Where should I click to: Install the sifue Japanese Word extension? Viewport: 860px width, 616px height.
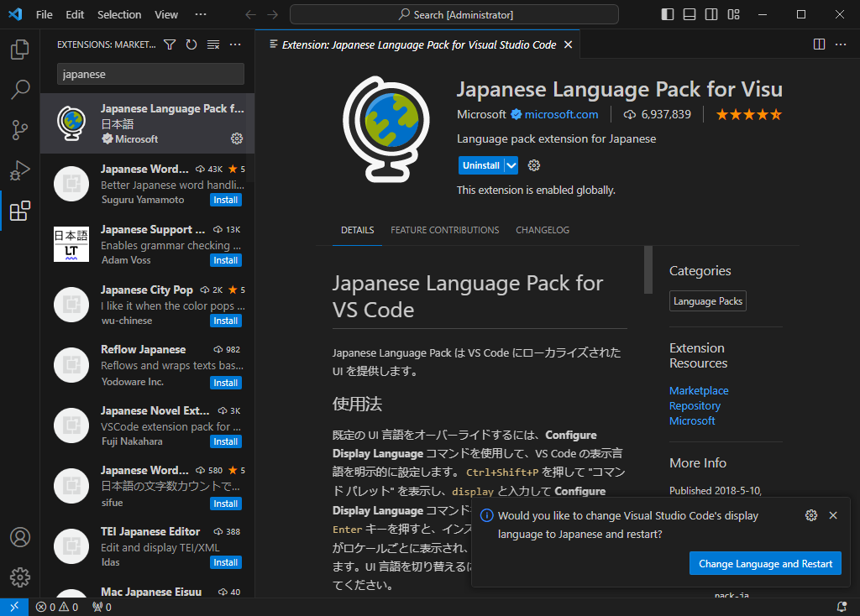tap(225, 504)
